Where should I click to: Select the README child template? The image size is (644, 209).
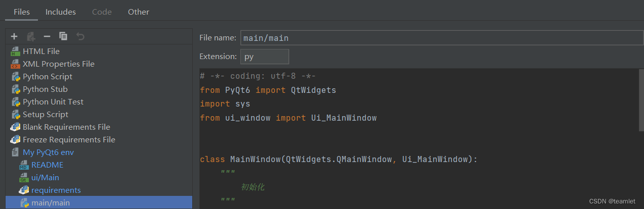pos(99,165)
